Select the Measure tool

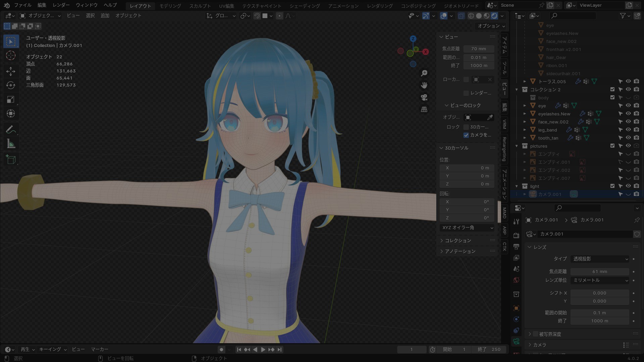tap(11, 144)
